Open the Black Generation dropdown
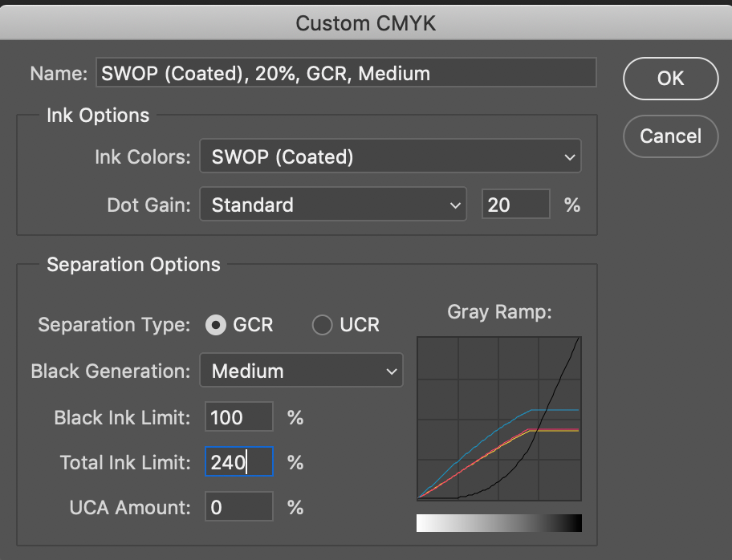Image resolution: width=732 pixels, height=560 pixels. pyautogui.click(x=301, y=371)
